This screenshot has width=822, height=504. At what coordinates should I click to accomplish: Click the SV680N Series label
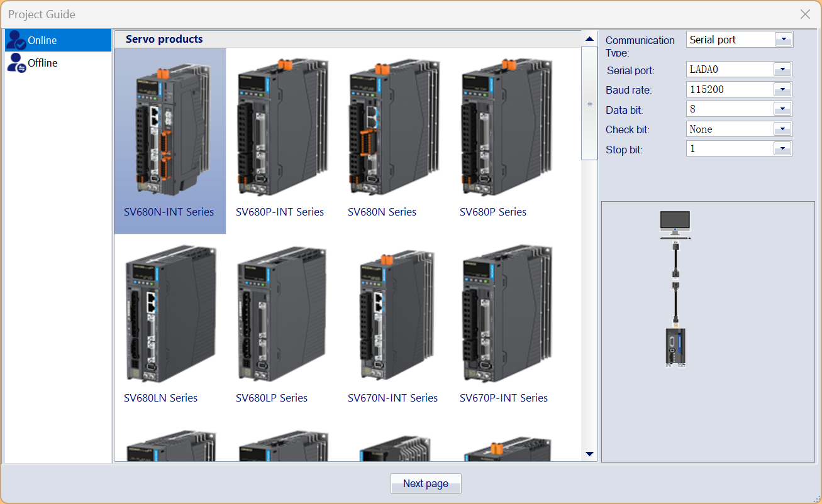(382, 212)
